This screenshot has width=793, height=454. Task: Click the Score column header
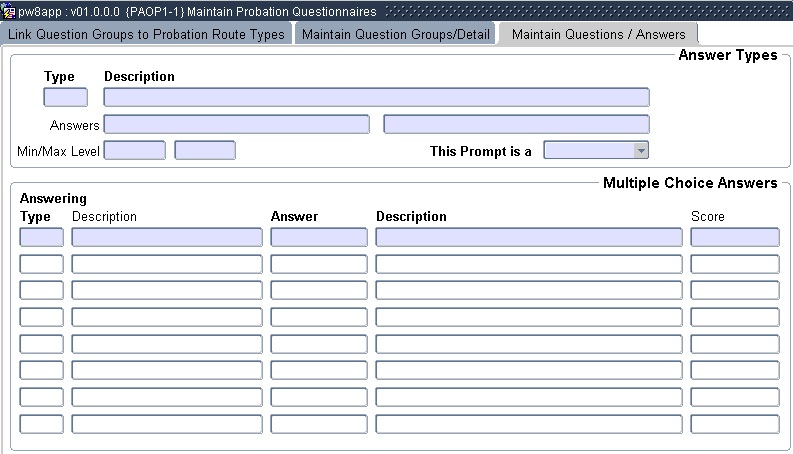point(708,216)
